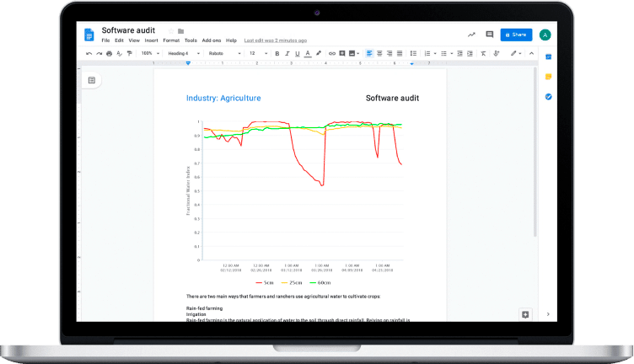Open the last edit history link
The height and width of the screenshot is (364, 634).
(x=276, y=40)
